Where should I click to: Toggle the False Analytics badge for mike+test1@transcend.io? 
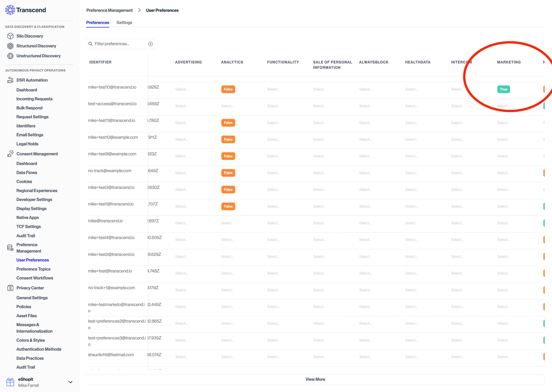(228, 206)
